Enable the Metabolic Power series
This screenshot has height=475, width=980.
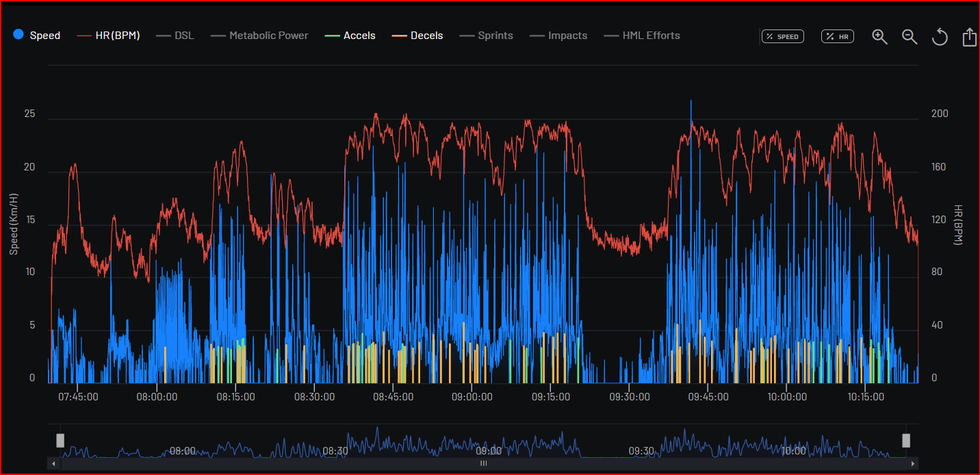click(x=259, y=36)
